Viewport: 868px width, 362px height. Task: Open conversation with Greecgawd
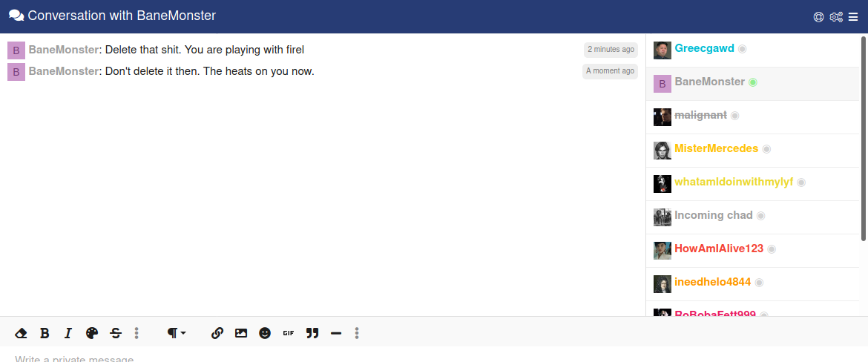point(753,50)
